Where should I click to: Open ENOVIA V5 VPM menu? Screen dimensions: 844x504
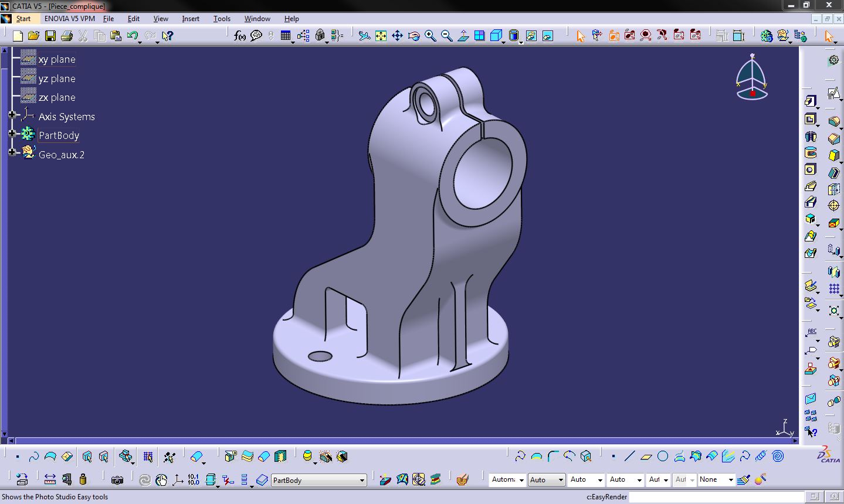69,19
